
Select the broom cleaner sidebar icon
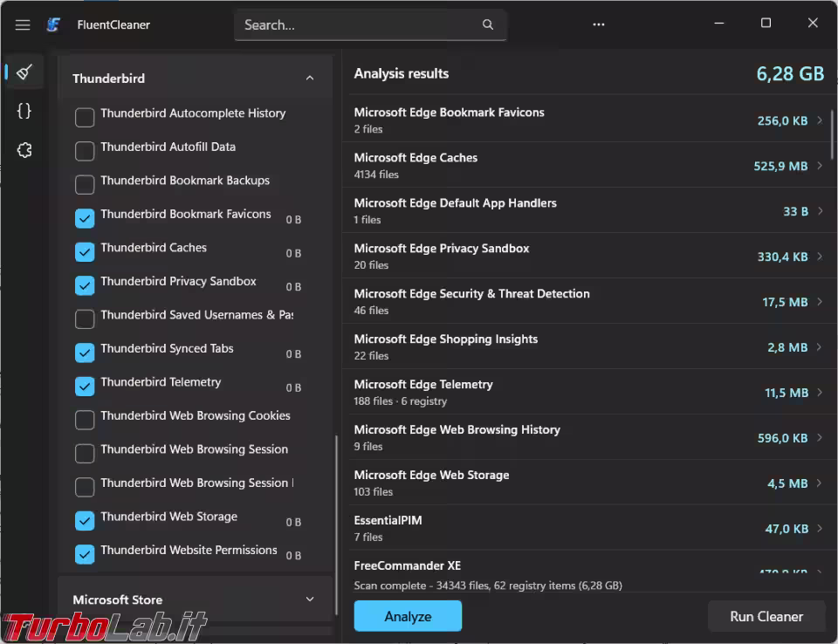point(24,72)
